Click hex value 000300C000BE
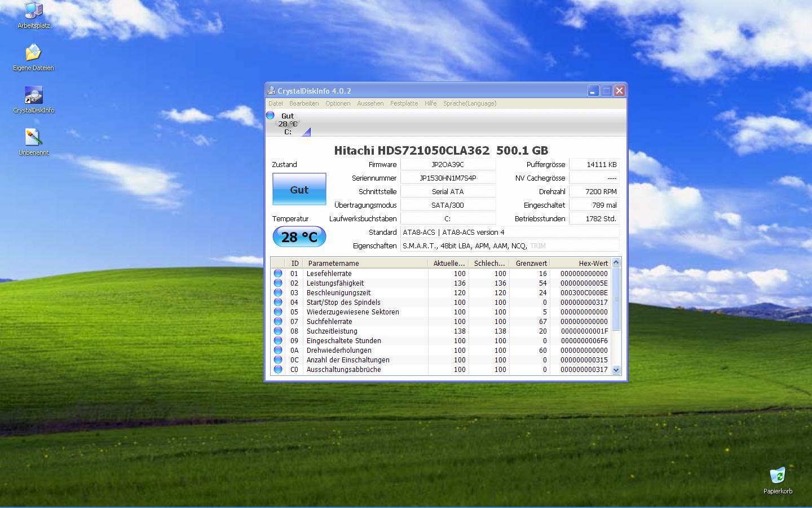Viewport: 812px width, 508px height. (x=584, y=292)
